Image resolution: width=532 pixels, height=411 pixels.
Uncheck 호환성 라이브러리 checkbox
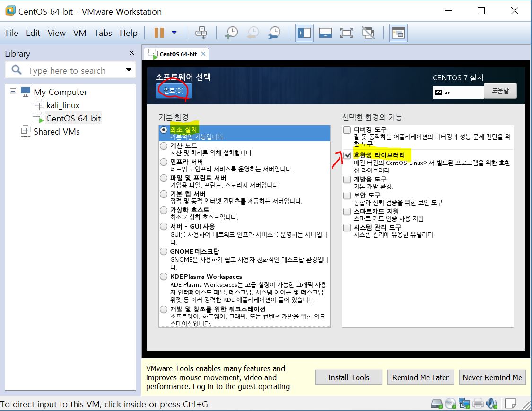[347, 155]
